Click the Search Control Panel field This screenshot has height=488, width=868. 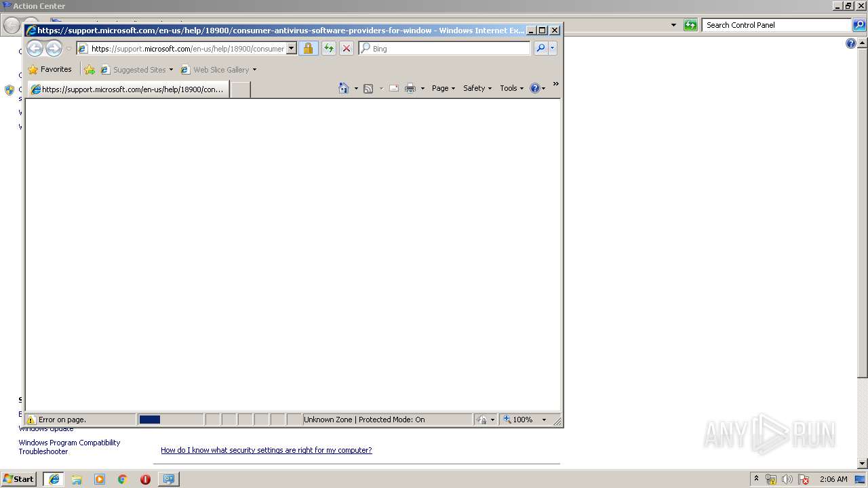pos(777,25)
